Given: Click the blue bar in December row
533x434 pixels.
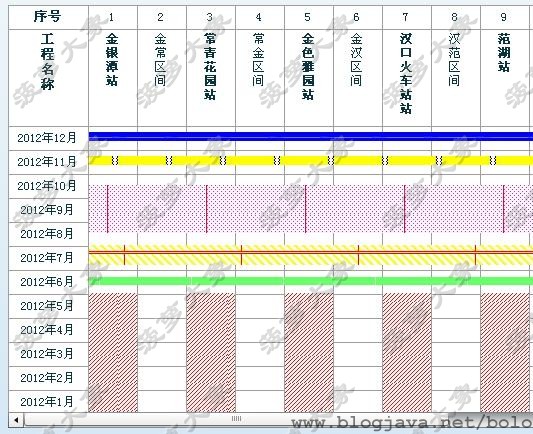Looking at the screenshot, I should pos(311,136).
